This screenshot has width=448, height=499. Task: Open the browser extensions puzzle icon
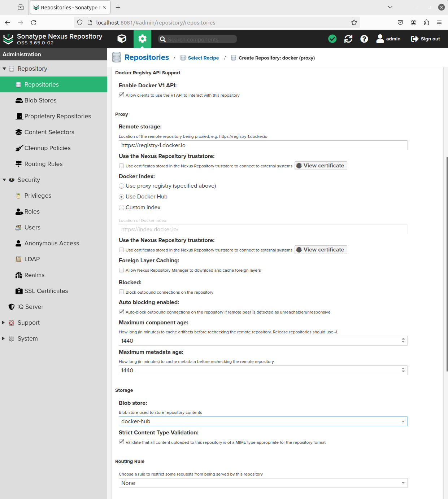[426, 22]
